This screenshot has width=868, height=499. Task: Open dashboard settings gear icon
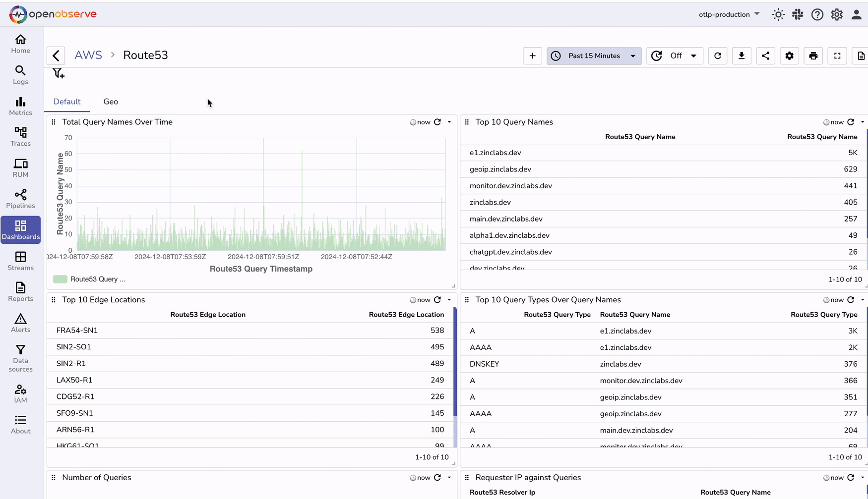[789, 55]
